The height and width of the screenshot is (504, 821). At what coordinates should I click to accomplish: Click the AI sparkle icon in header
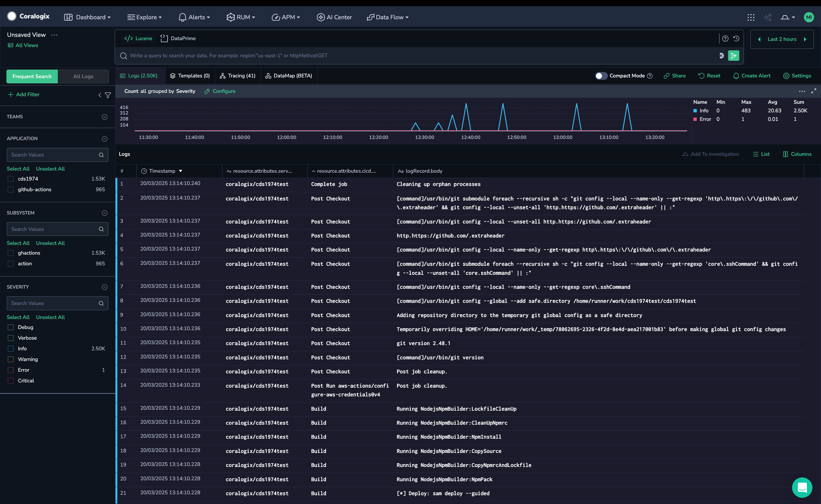pyautogui.click(x=768, y=17)
